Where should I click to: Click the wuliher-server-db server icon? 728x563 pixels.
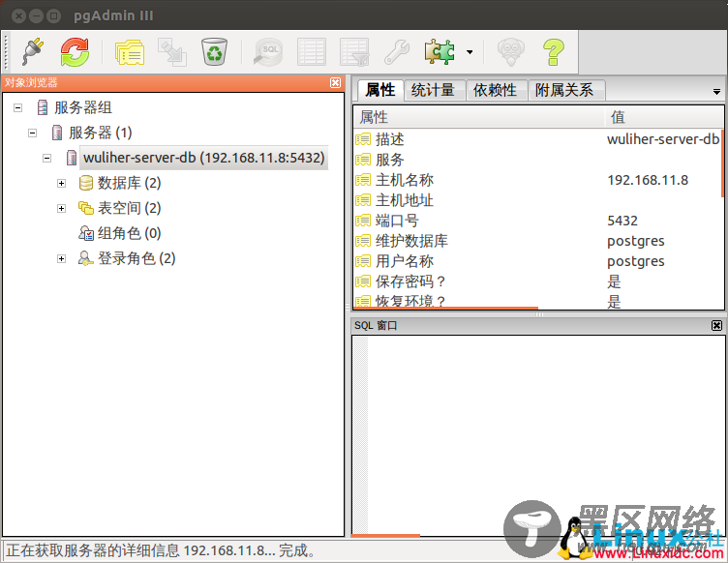tap(72, 158)
